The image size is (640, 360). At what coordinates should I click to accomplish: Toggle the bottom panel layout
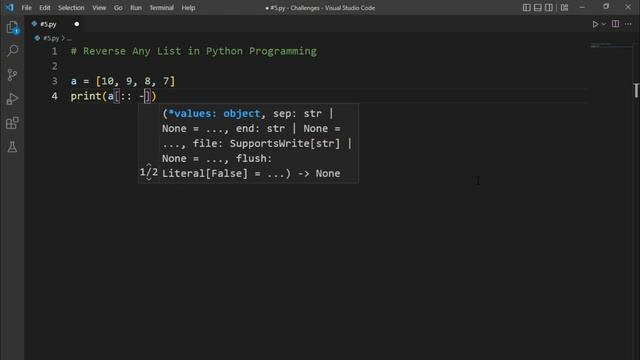(x=538, y=7)
